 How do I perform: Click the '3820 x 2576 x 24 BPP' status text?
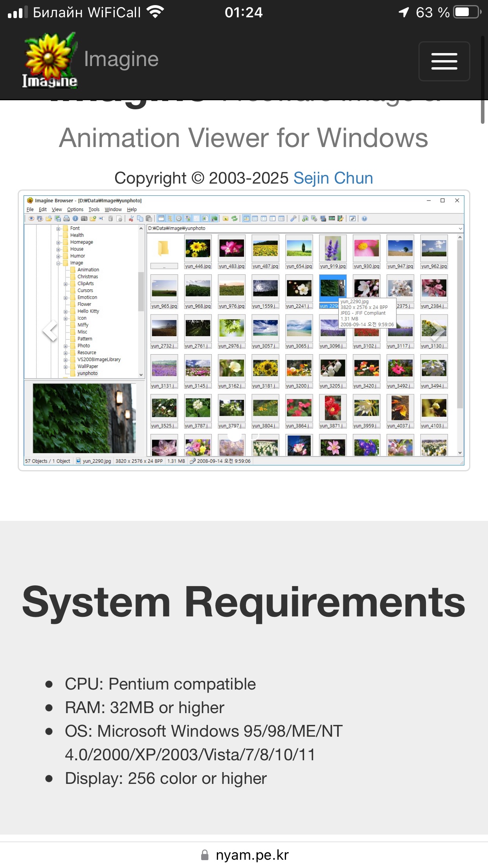tap(139, 461)
